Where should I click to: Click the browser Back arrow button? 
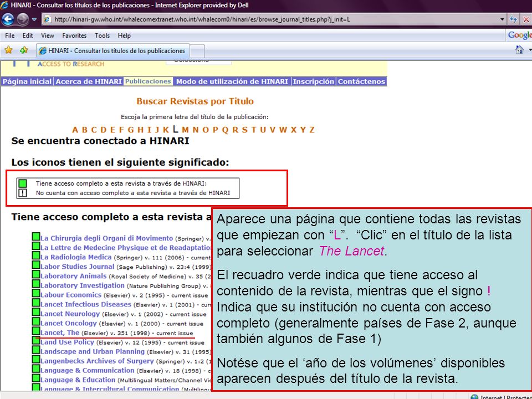[x=8, y=19]
